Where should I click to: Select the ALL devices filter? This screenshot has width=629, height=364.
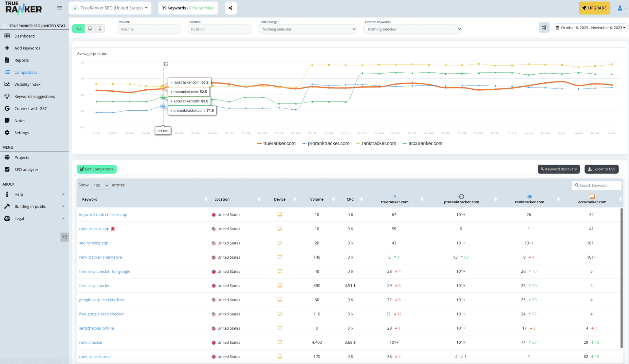tap(79, 29)
